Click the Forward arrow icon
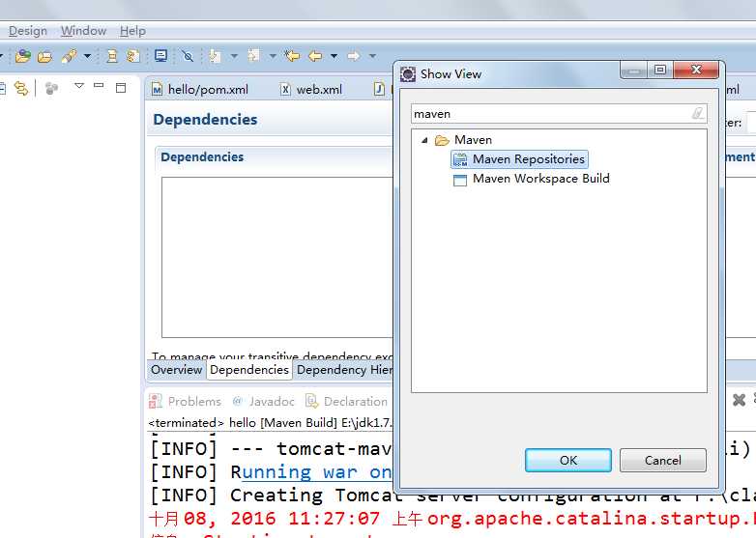The image size is (756, 538). click(354, 56)
